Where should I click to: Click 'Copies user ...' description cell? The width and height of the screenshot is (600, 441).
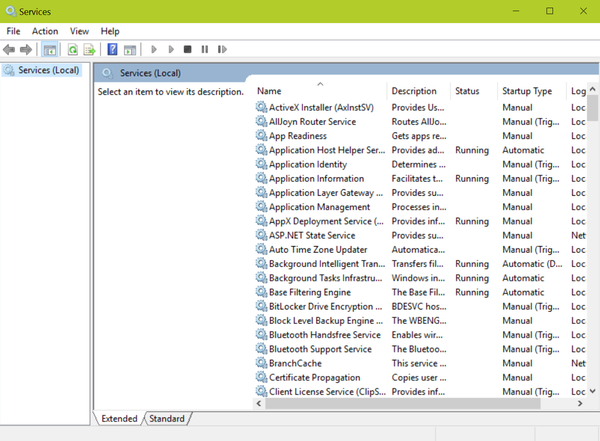click(x=419, y=377)
